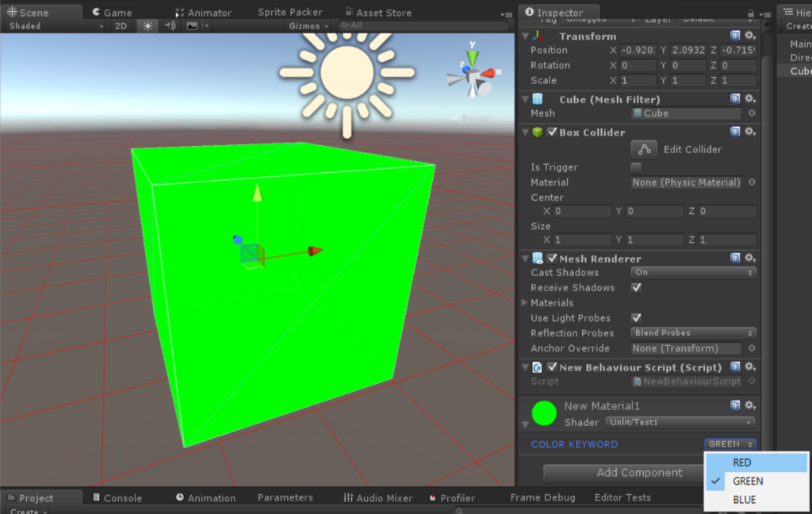Screen dimensions: 812x514
Task: Click Mesh object picker circle
Action: point(752,113)
